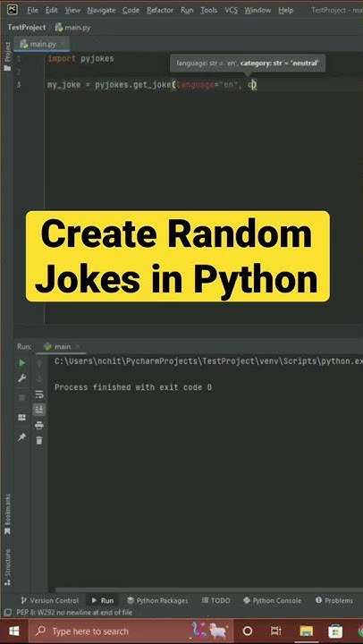Expand the Project tool window

coord(7,55)
